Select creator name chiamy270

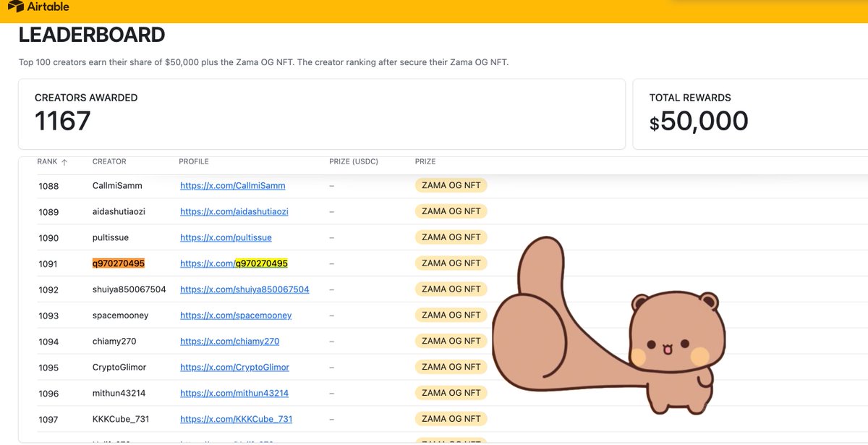point(114,342)
